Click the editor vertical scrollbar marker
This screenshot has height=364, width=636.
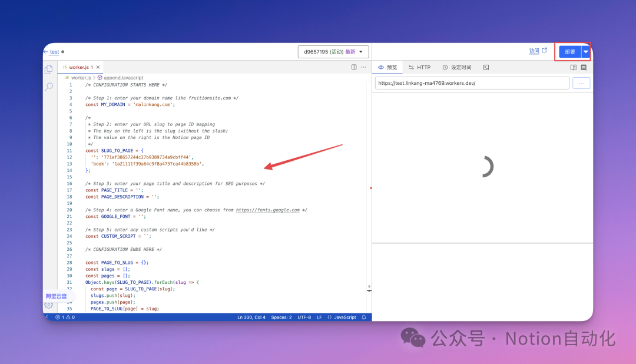370,188
